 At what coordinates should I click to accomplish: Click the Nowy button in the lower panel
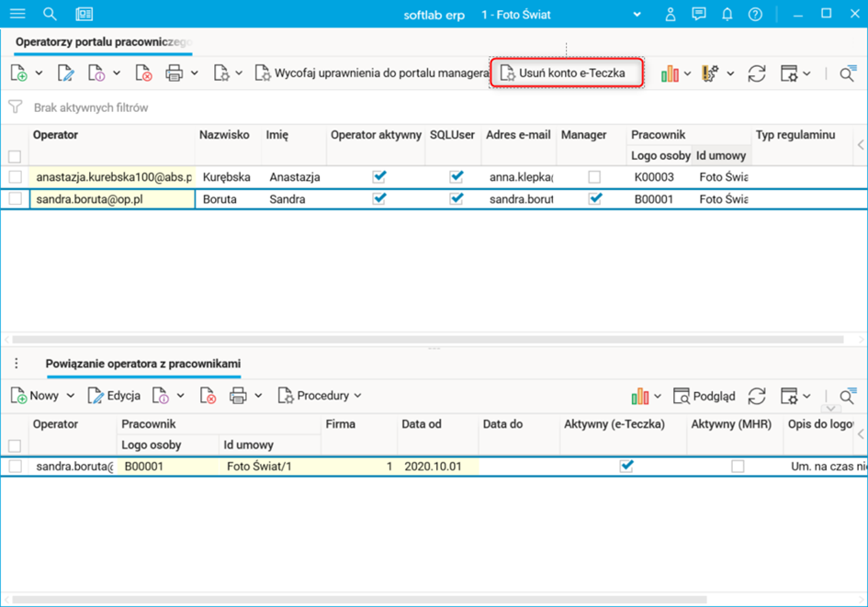coord(35,396)
